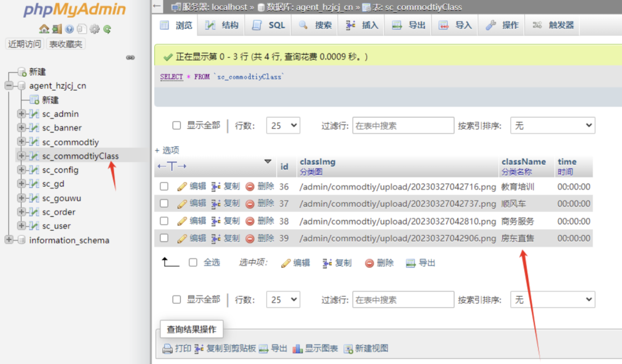Open the 按索引排序 dropdown

click(x=552, y=125)
